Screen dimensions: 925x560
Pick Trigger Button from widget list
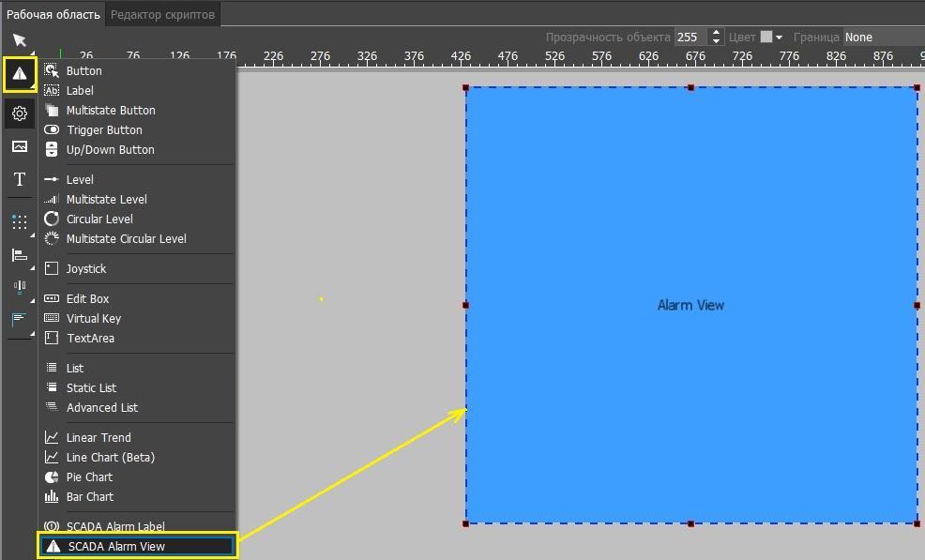(104, 129)
